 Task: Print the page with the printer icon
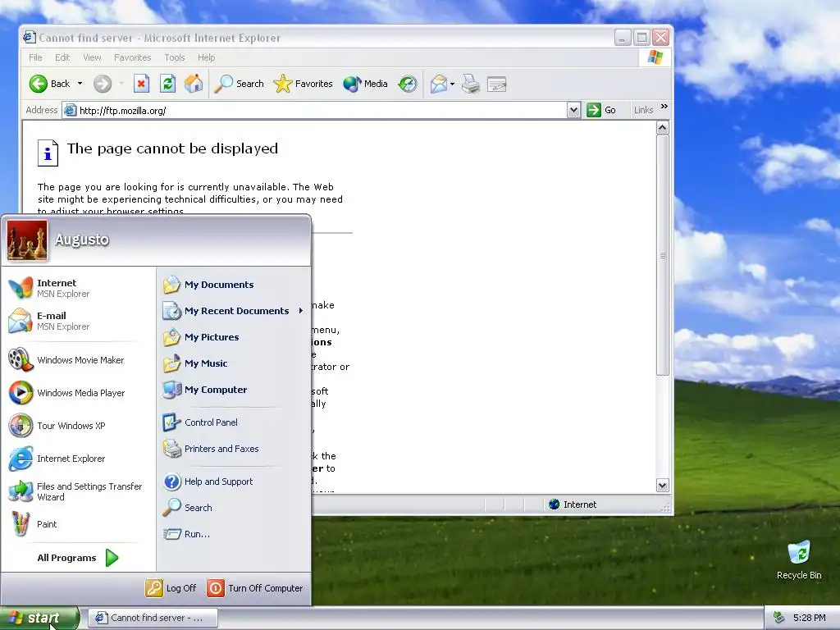[471, 84]
